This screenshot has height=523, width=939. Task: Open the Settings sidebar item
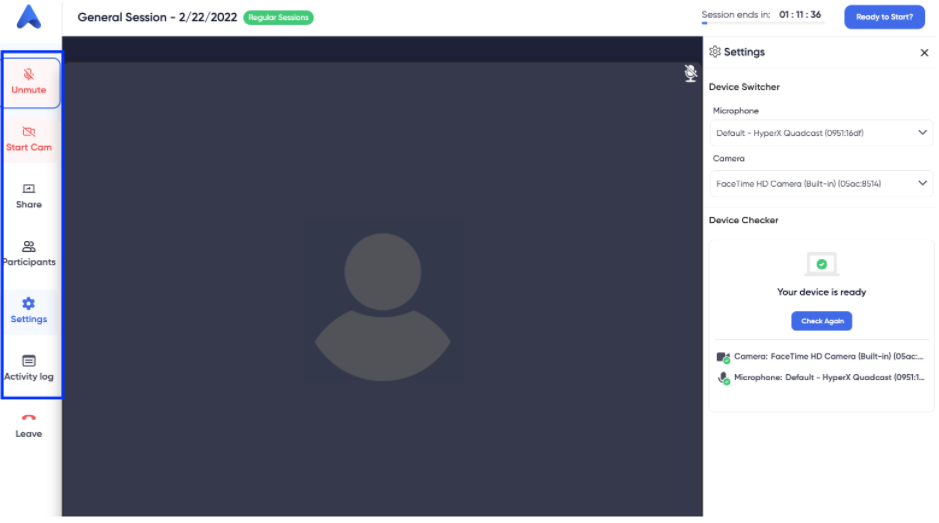(29, 311)
